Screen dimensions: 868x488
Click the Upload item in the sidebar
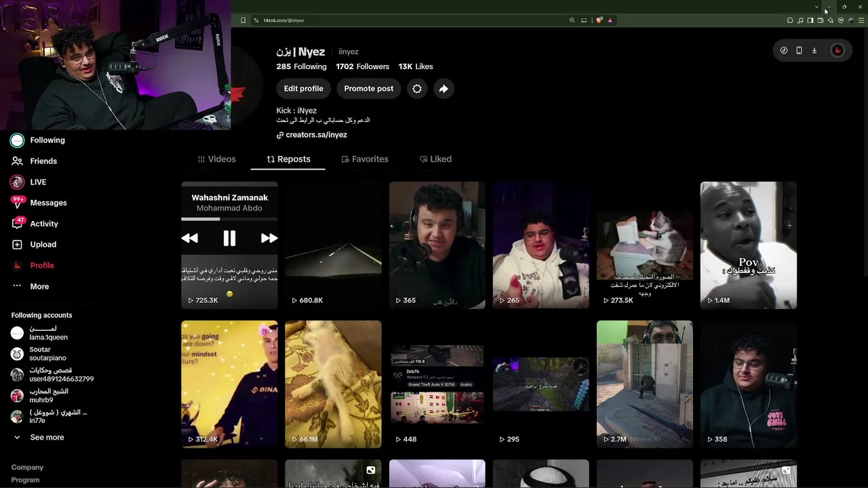34,245
